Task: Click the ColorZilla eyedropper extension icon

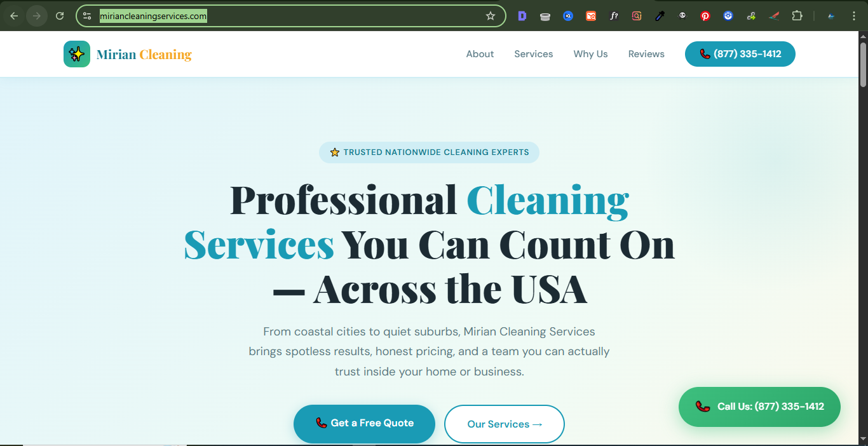Action: tap(660, 16)
